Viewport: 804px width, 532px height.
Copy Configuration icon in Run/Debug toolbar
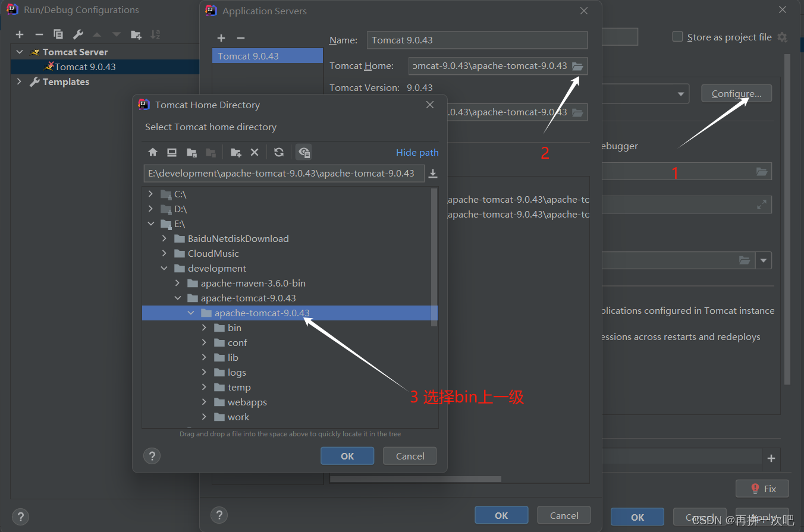point(58,34)
